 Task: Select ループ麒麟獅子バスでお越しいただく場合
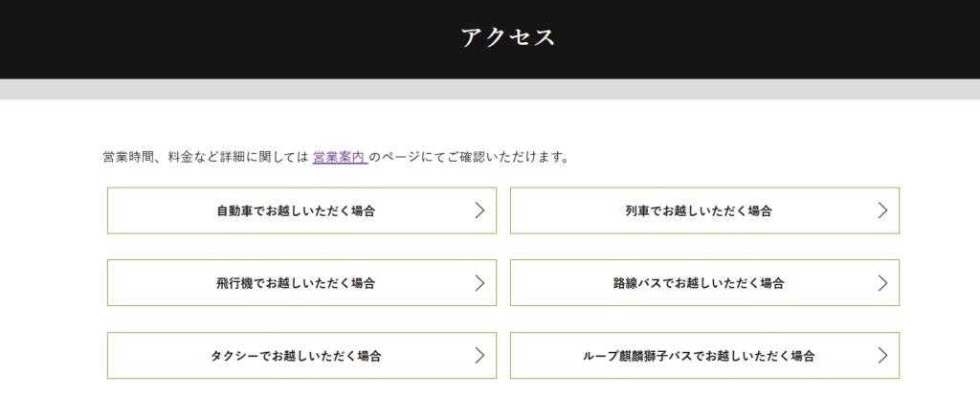coord(699,356)
